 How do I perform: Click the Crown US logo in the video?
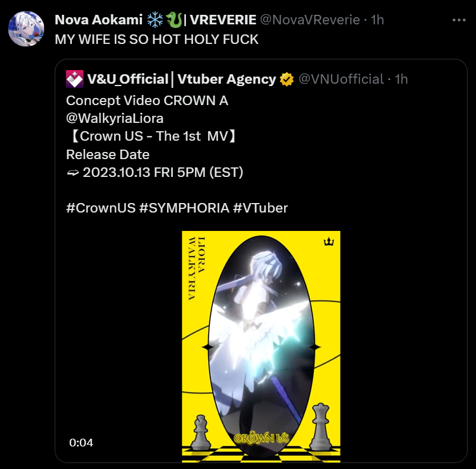click(261, 438)
